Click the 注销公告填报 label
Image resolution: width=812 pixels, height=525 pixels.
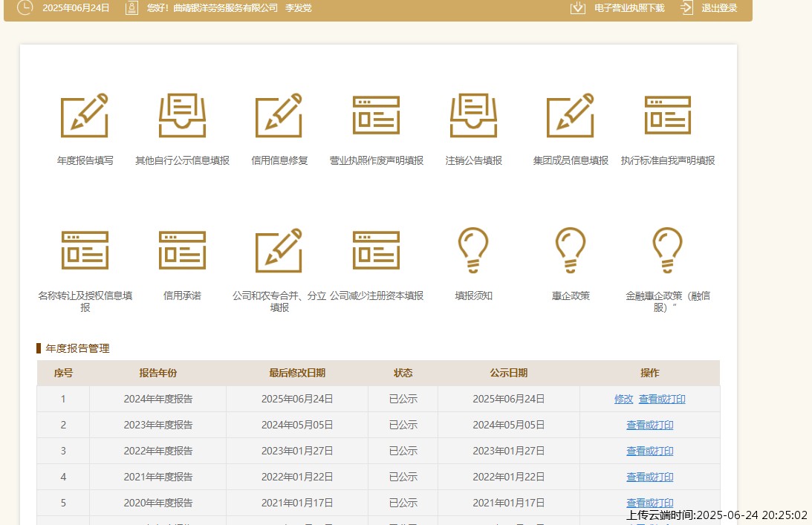click(473, 160)
